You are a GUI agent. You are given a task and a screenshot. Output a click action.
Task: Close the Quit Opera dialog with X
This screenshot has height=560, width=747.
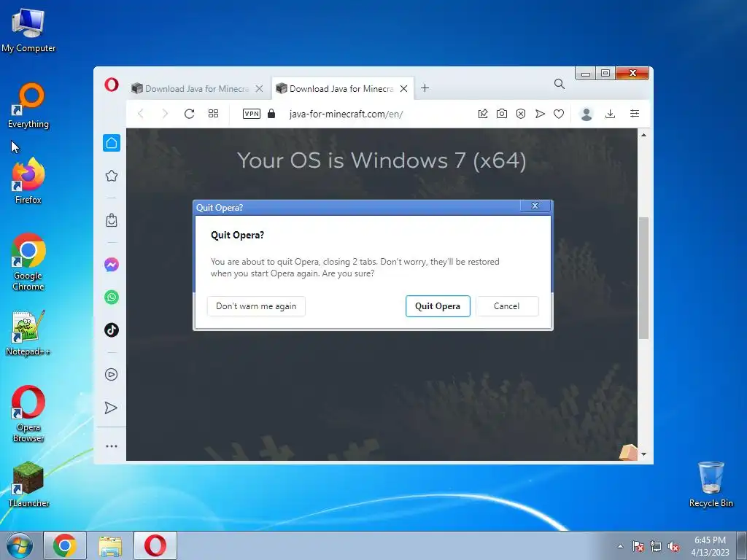point(535,206)
